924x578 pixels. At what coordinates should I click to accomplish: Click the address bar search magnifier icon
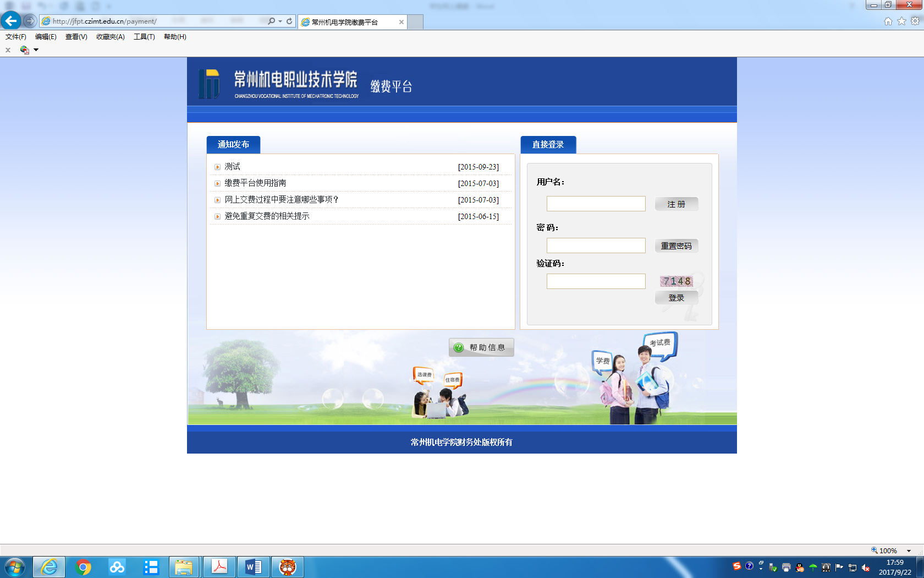[271, 21]
